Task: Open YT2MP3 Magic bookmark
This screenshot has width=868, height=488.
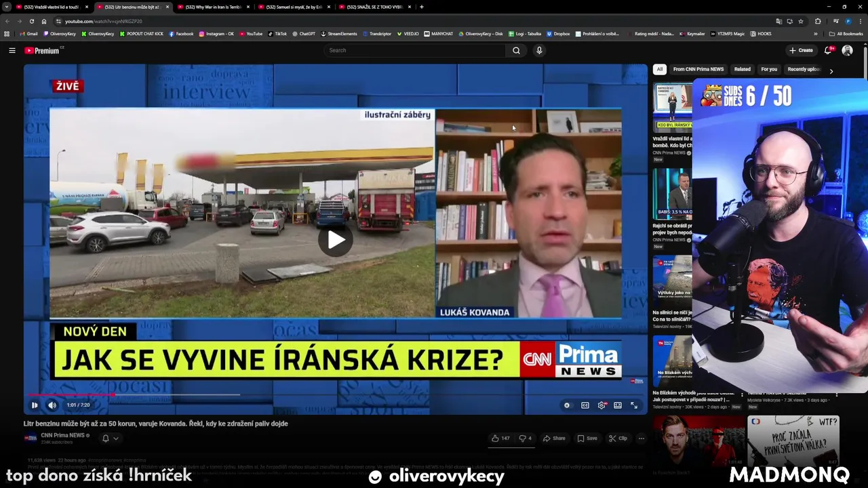Action: (x=728, y=33)
